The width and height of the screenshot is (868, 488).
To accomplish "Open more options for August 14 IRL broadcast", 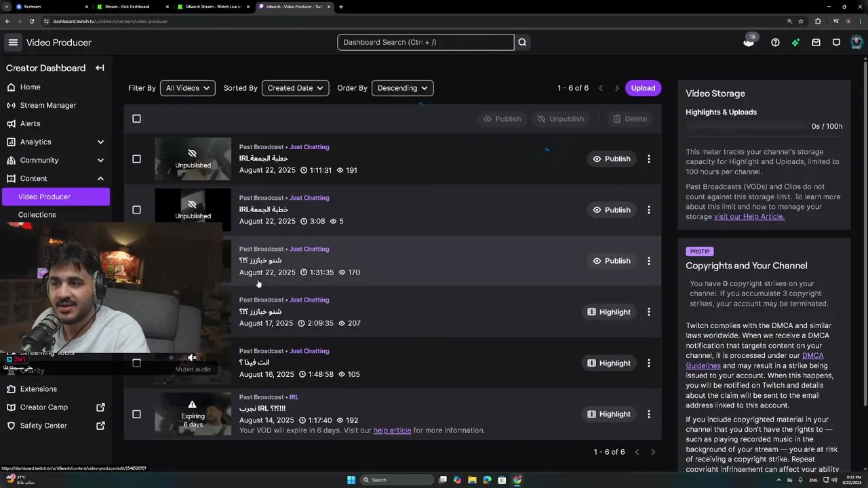I will pos(649,414).
